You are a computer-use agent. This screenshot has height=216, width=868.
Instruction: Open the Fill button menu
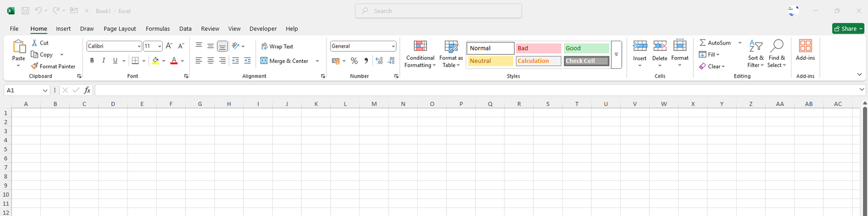pyautogui.click(x=709, y=54)
